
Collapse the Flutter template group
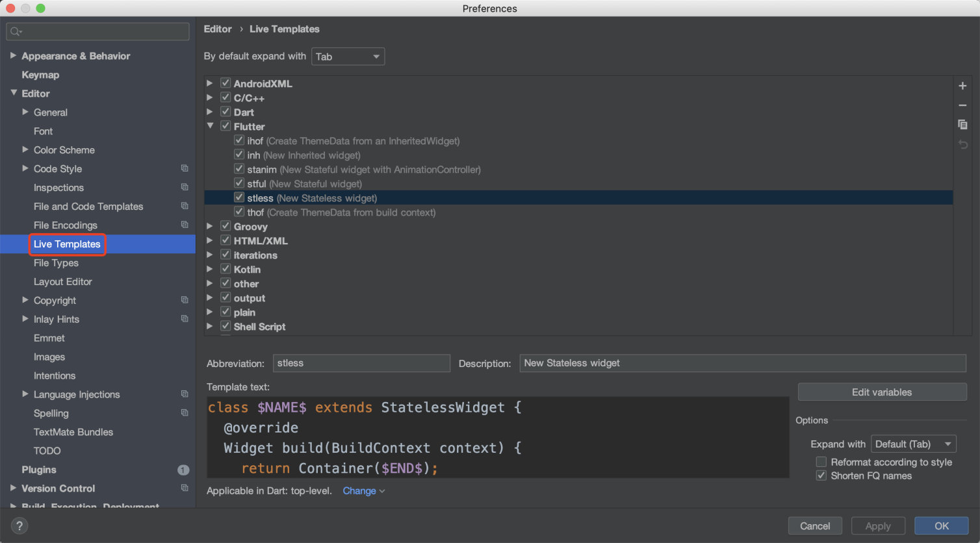(x=210, y=126)
